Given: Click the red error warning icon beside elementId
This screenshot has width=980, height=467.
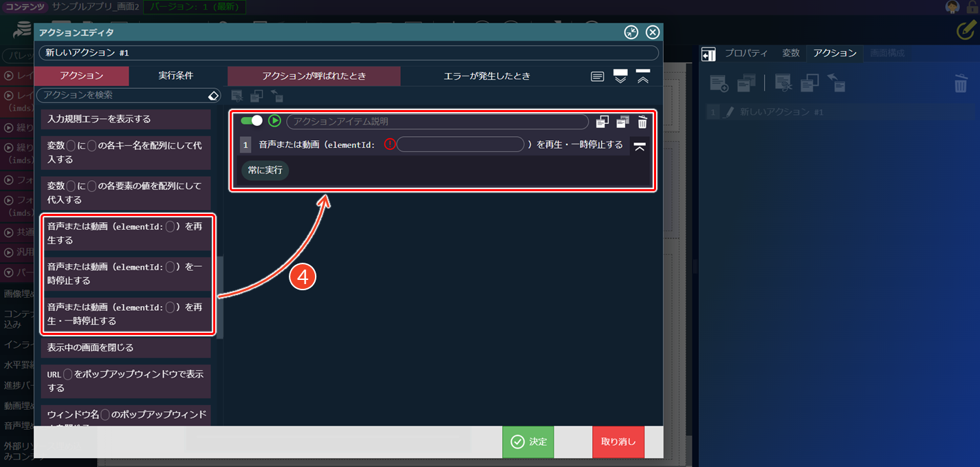Looking at the screenshot, I should coord(390,144).
